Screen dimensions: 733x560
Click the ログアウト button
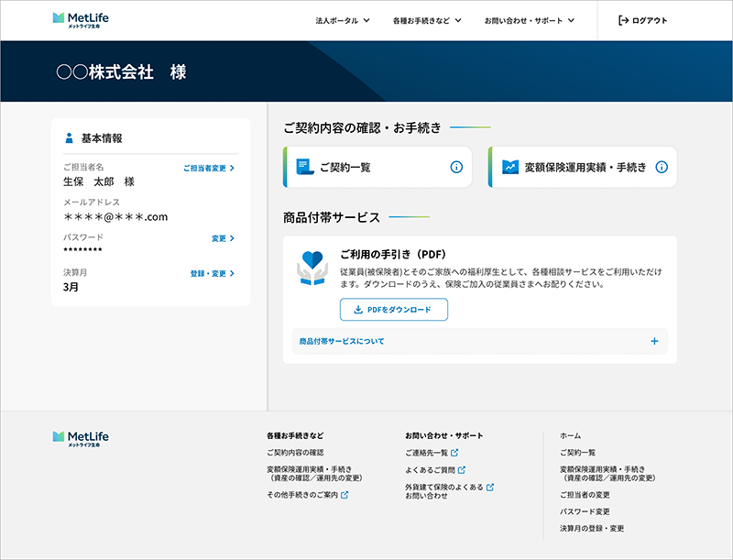point(643,20)
